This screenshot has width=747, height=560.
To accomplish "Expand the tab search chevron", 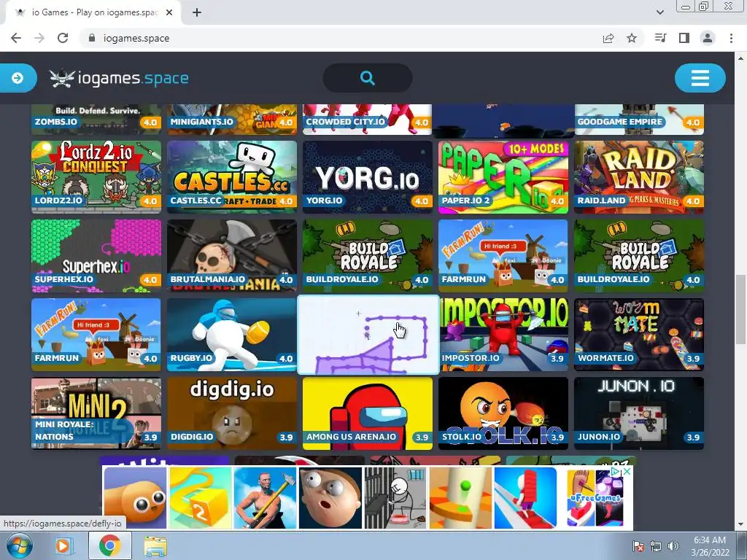I will coord(659,12).
